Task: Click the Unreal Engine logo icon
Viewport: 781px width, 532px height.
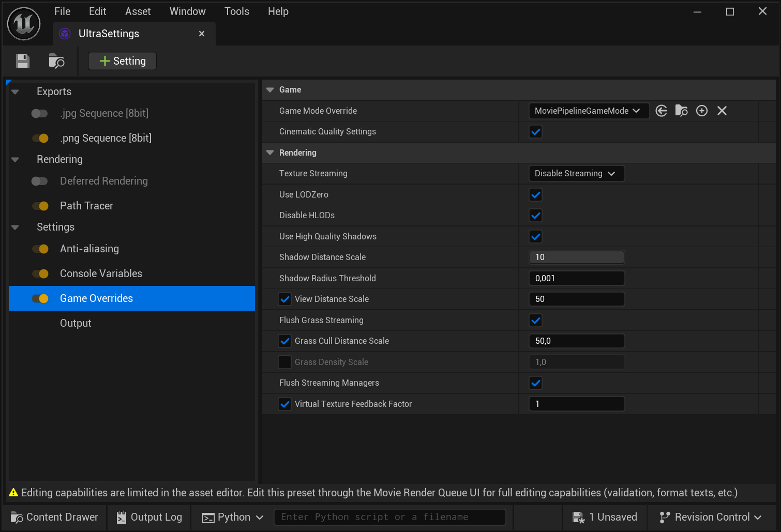Action: coord(24,24)
